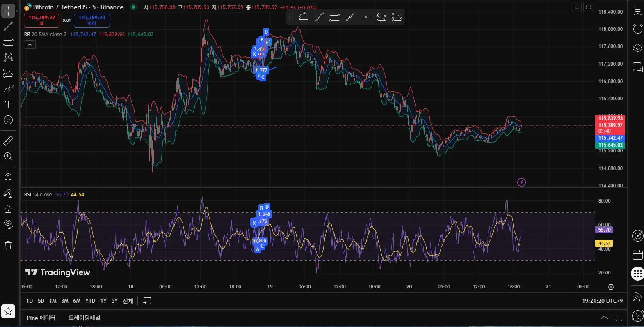Open the Pine 에디터 tab
The width and height of the screenshot is (644, 327).
41,318
